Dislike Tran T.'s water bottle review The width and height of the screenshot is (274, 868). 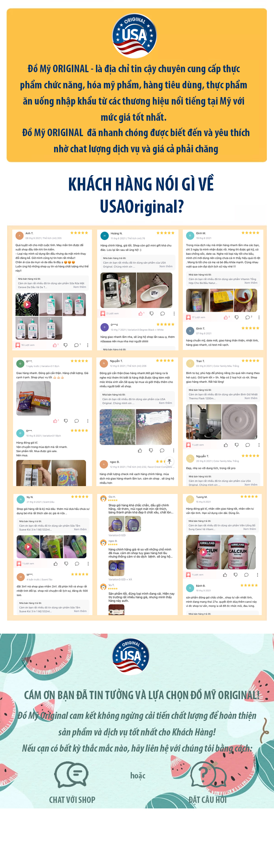click(236, 445)
